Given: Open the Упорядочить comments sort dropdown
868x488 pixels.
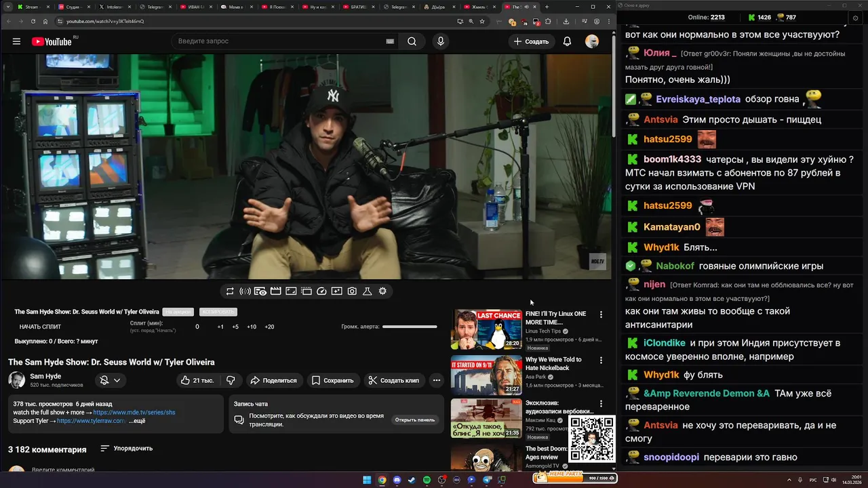Looking at the screenshot, I should [x=126, y=449].
